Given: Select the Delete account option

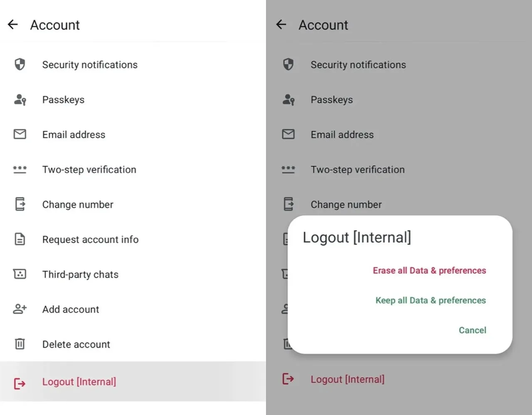Looking at the screenshot, I should click(x=76, y=344).
